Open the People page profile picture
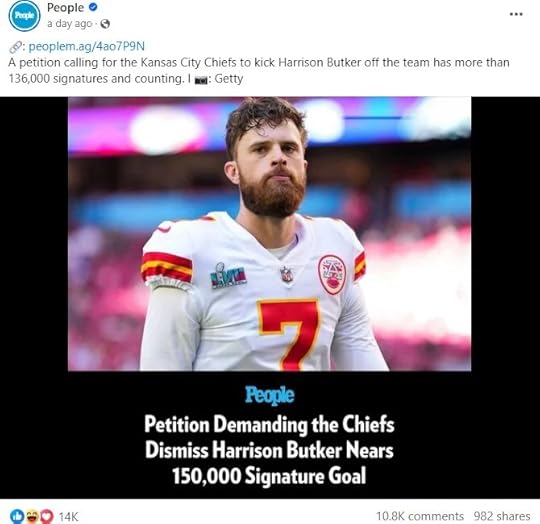540x524 pixels. (24, 16)
